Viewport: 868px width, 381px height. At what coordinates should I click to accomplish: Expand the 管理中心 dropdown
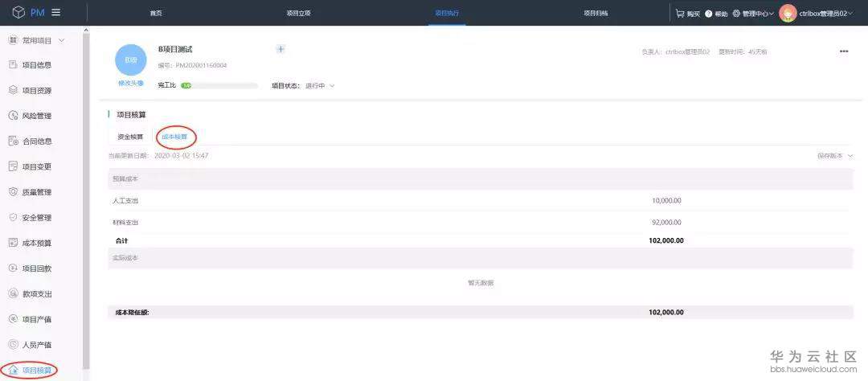(758, 14)
